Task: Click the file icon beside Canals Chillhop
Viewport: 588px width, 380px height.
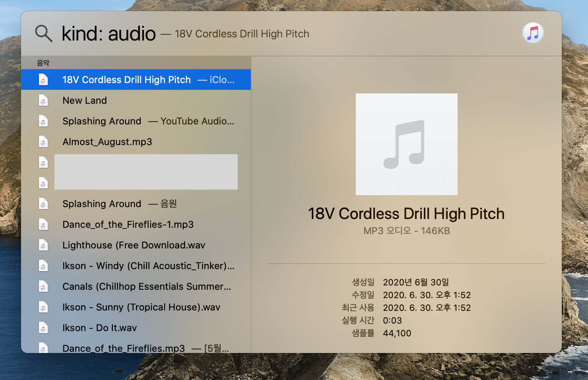Action: (x=43, y=286)
